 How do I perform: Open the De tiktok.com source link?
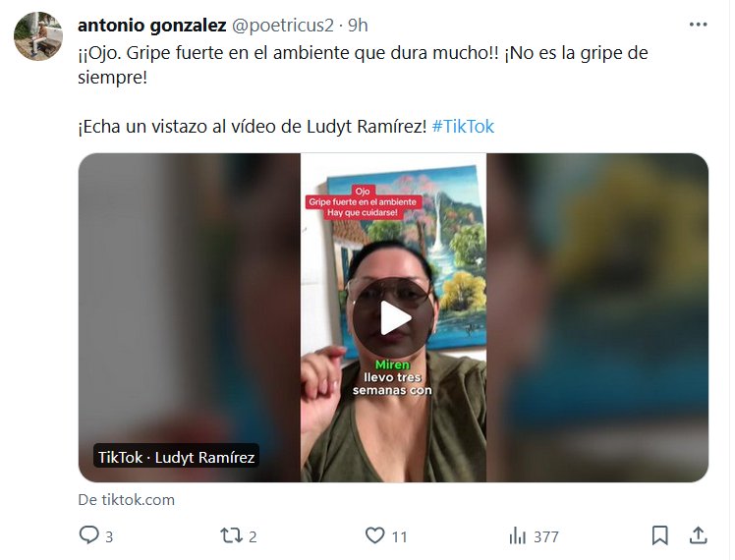126,499
